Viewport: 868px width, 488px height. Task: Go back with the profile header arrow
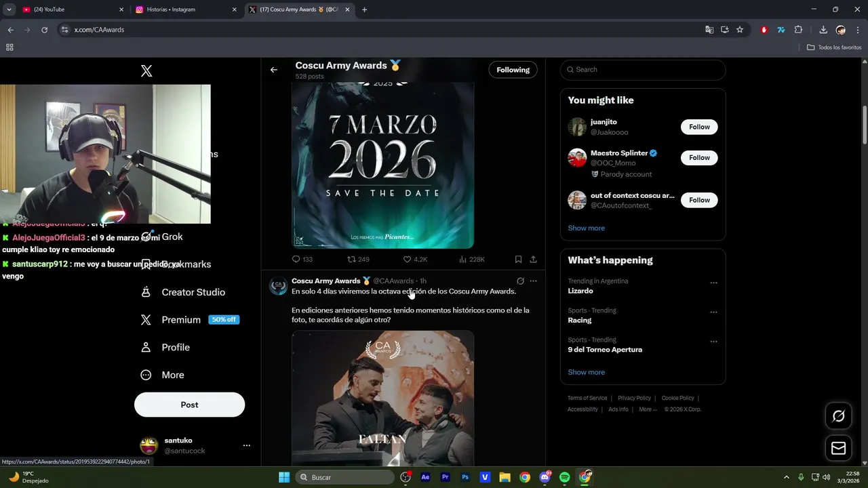(x=274, y=70)
